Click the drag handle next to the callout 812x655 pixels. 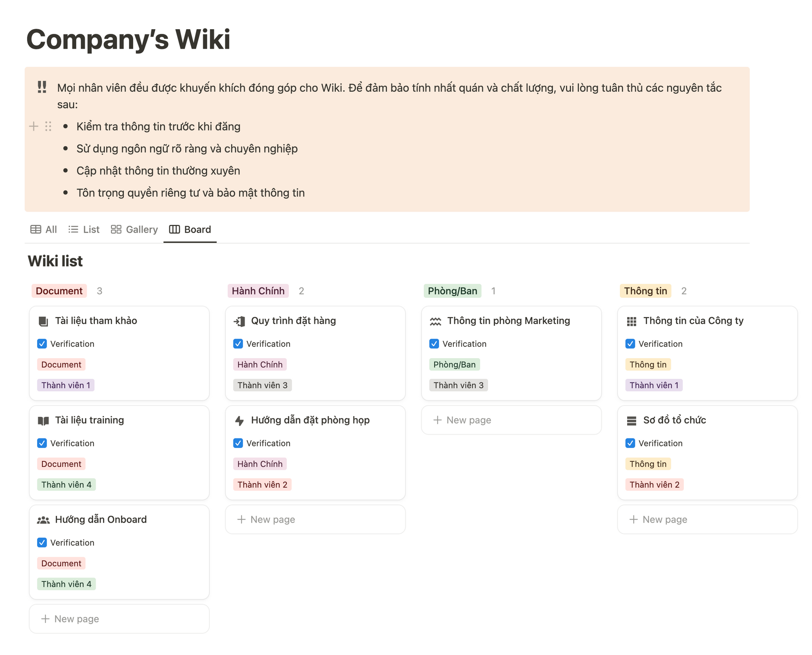click(48, 126)
